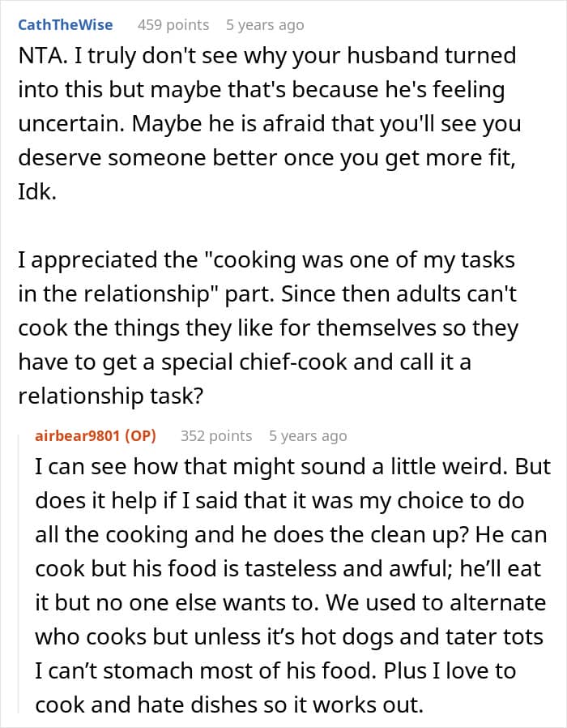Click the line 'cook and hate dishes so it works out.'
The height and width of the screenshot is (728, 567).
(x=228, y=704)
